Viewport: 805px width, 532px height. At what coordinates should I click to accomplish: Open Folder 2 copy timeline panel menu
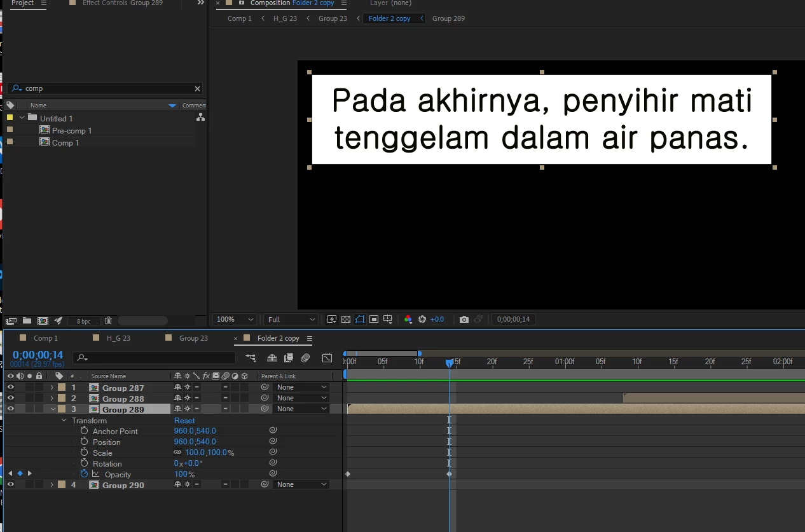(310, 338)
